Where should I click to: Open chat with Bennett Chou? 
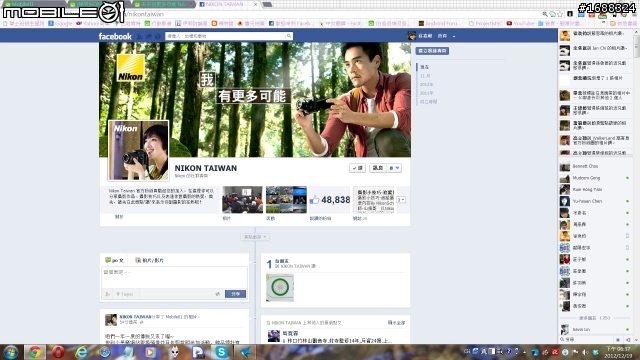pos(595,167)
